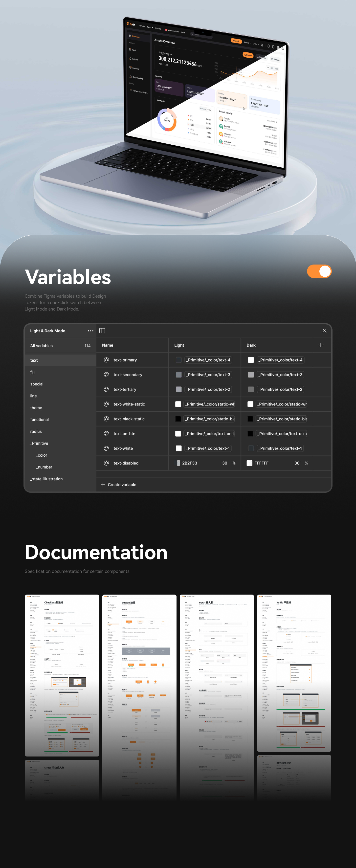Screen dimensions: 356x868
Task: Click the text-black-static variable name
Action: pos(129,419)
